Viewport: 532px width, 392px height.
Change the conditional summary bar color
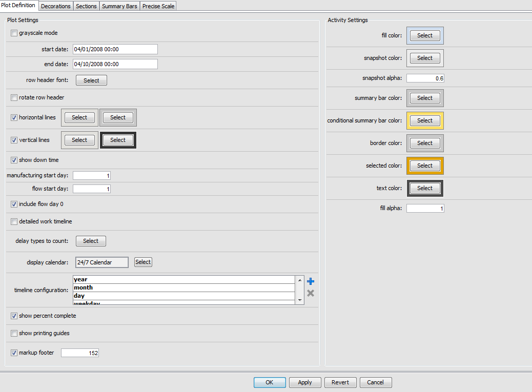point(425,120)
